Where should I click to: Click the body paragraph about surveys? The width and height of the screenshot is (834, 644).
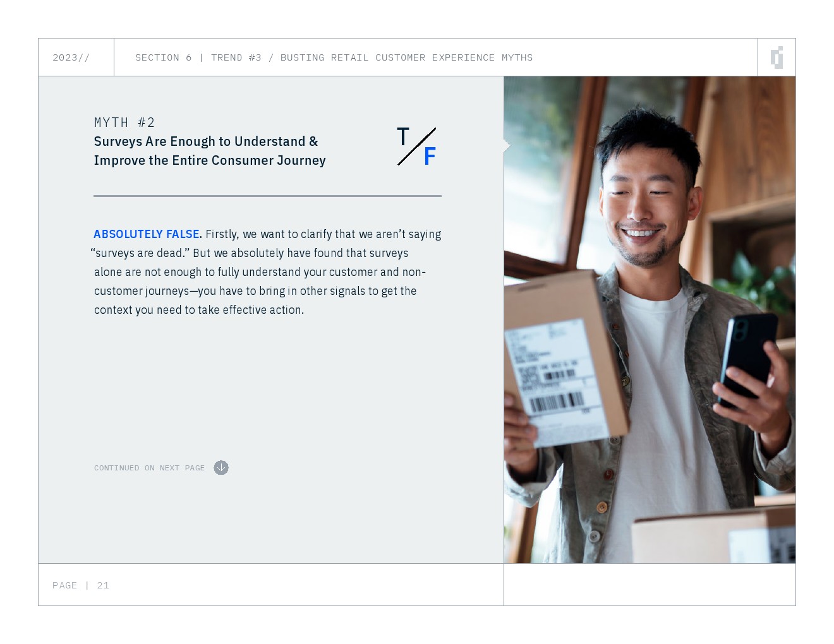(x=267, y=272)
